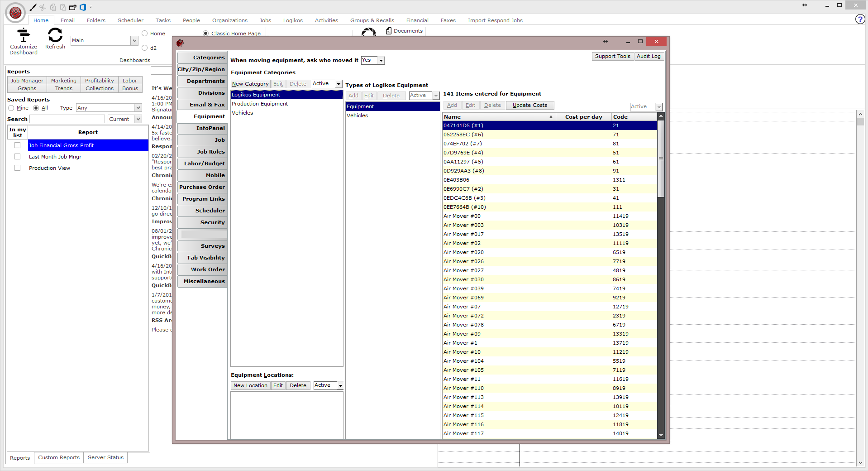This screenshot has width=868, height=471.
Task: Select the All saved reports radio
Action: click(36, 108)
